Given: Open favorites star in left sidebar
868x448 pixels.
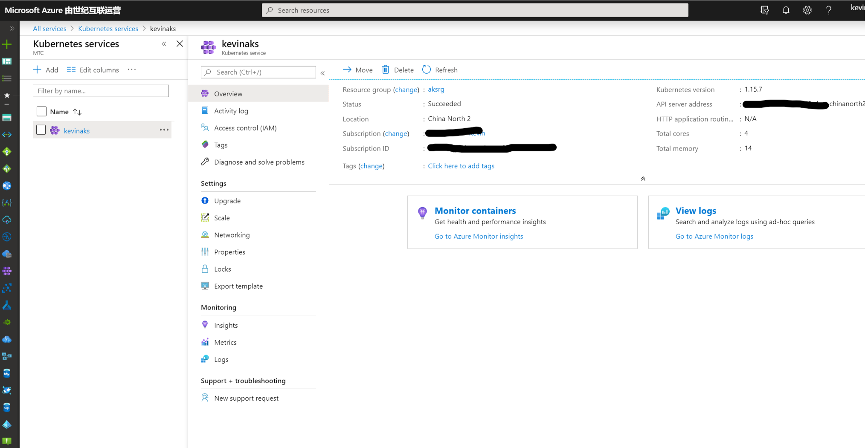Looking at the screenshot, I should (7, 95).
